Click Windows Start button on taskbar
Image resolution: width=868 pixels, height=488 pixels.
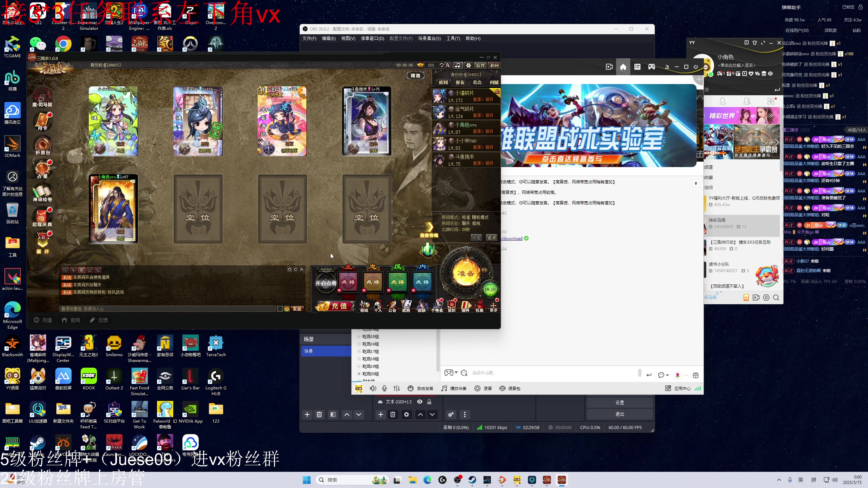click(x=307, y=480)
